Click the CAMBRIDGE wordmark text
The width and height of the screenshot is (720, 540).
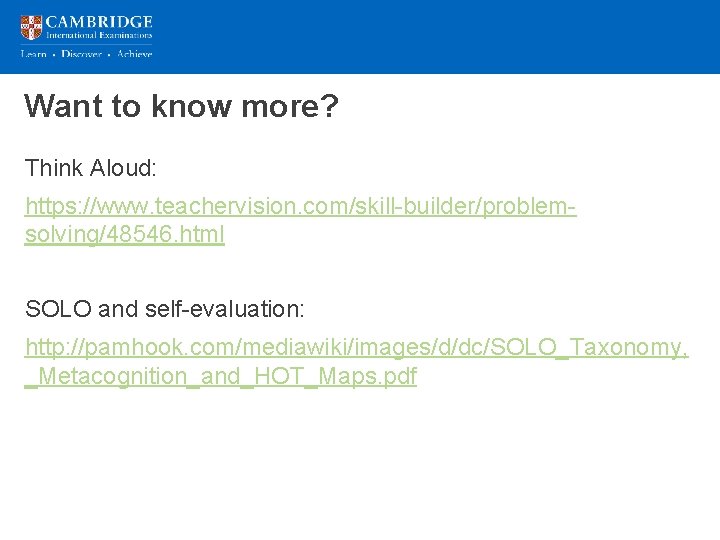click(x=100, y=21)
